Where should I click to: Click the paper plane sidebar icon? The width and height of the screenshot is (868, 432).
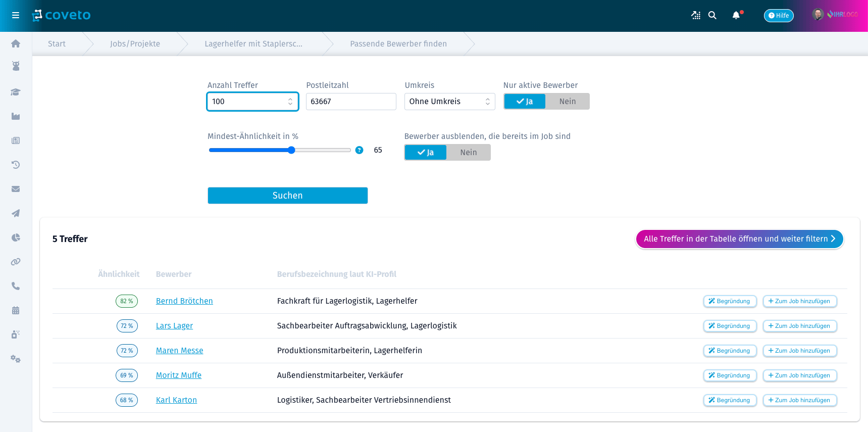click(16, 213)
